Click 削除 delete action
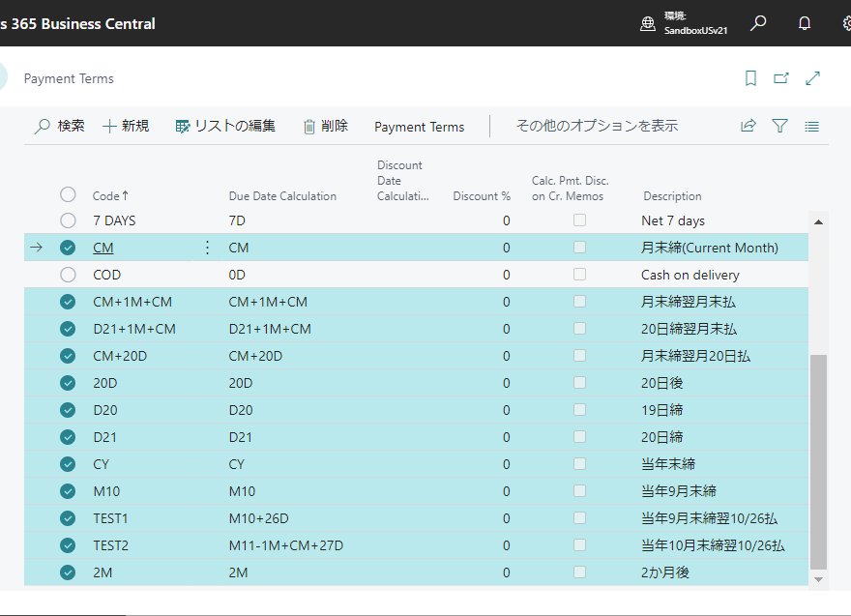851x616 pixels. tap(326, 126)
